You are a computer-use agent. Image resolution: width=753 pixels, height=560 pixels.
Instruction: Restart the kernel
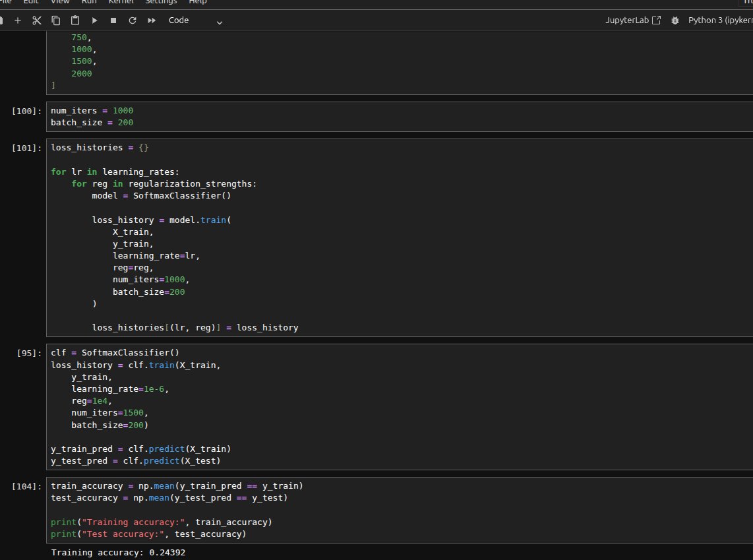click(x=133, y=20)
